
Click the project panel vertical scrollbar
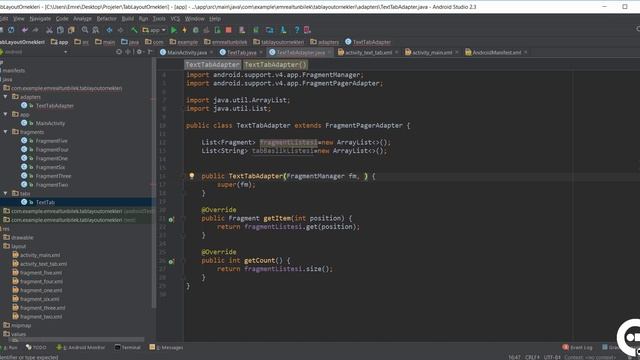154,184
